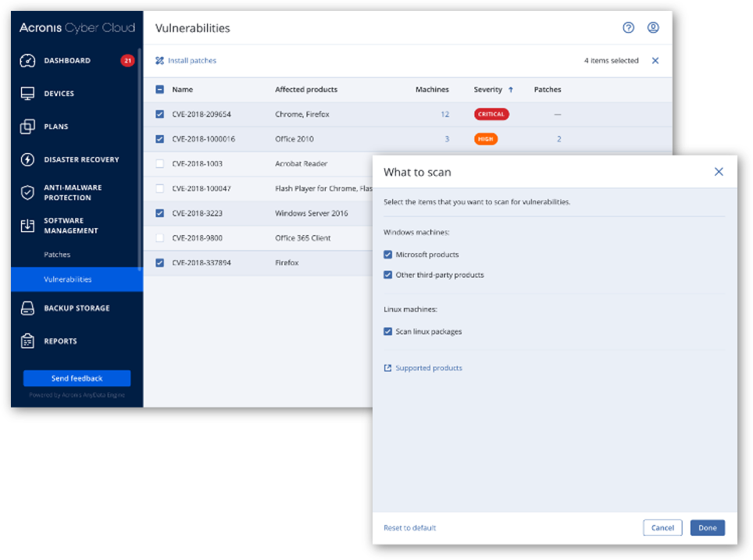
Task: Uncheck the CVE-2018-337894 row checkbox
Action: click(x=159, y=262)
